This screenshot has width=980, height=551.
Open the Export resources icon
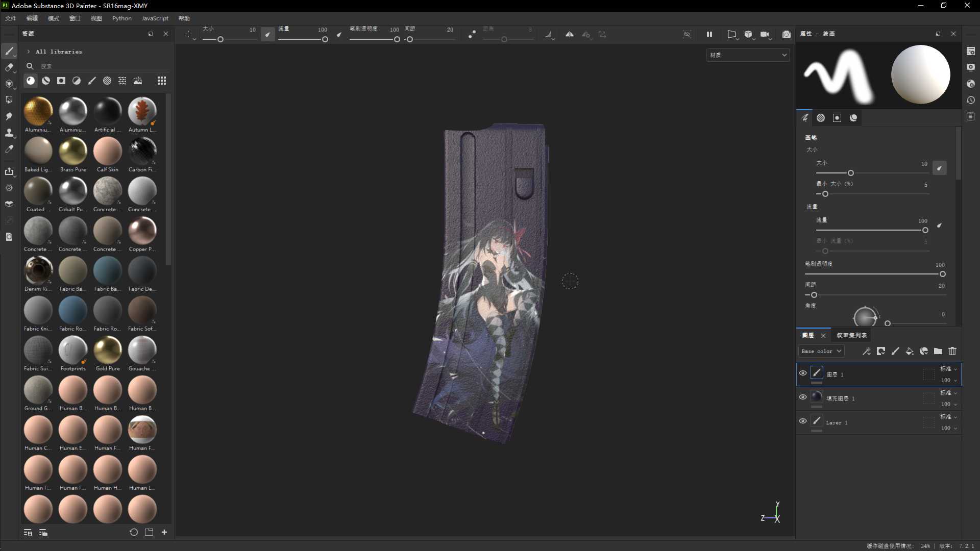[9, 171]
